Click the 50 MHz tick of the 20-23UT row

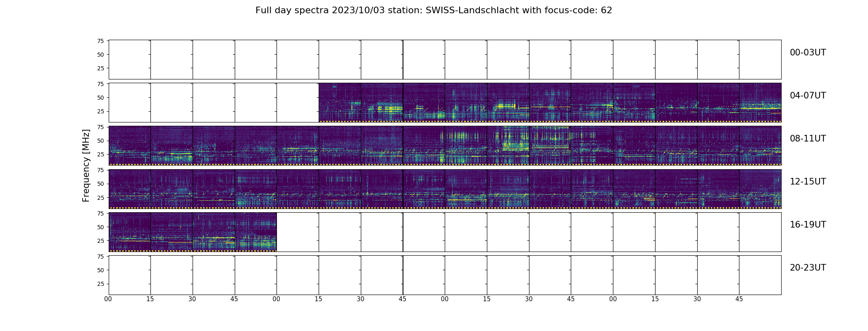(100, 270)
